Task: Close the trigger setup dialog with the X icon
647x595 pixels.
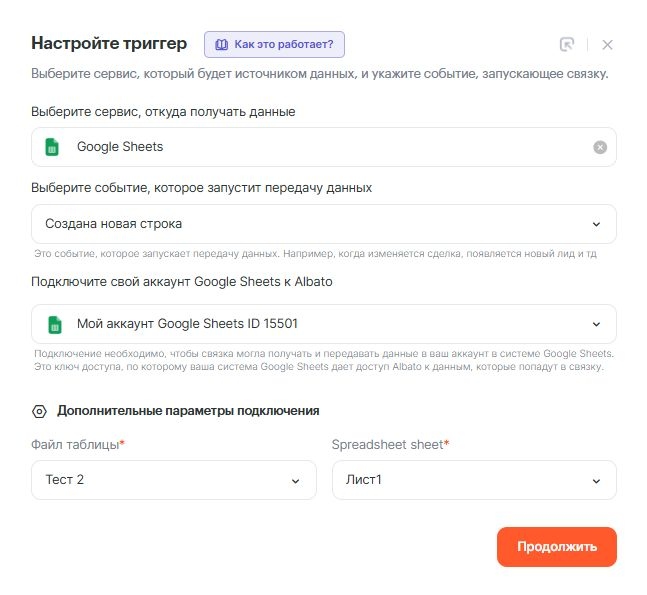Action: pos(607,44)
